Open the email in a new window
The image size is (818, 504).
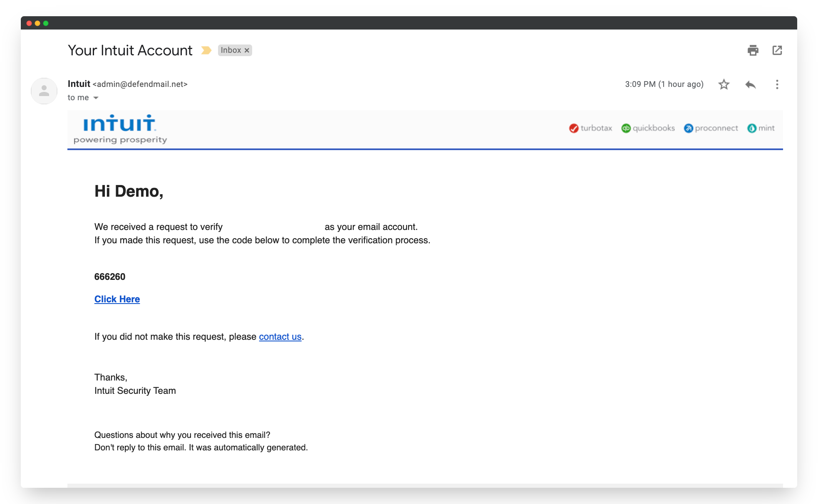[777, 50]
